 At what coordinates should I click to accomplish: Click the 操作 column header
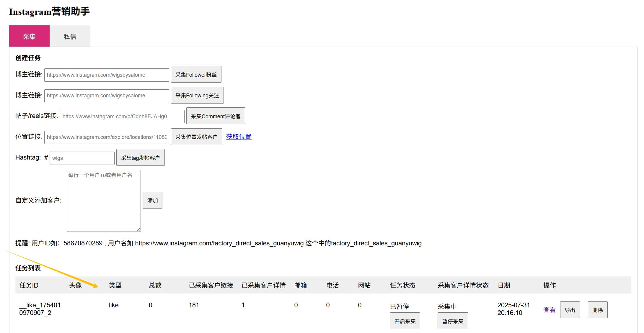click(x=550, y=285)
